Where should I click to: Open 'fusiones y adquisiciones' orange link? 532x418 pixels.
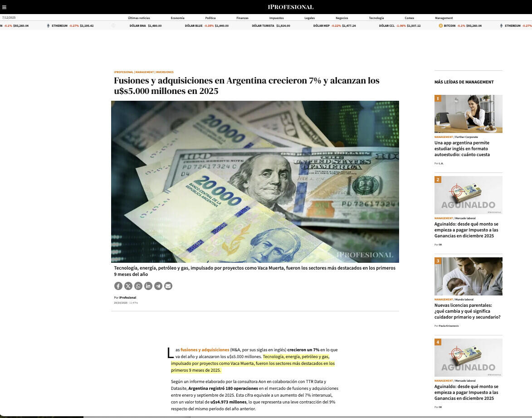pos(205,350)
